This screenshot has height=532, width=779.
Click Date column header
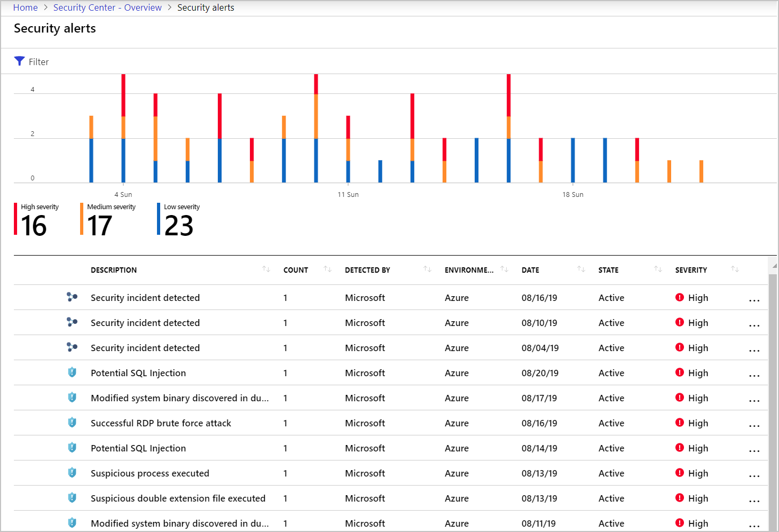[530, 270]
